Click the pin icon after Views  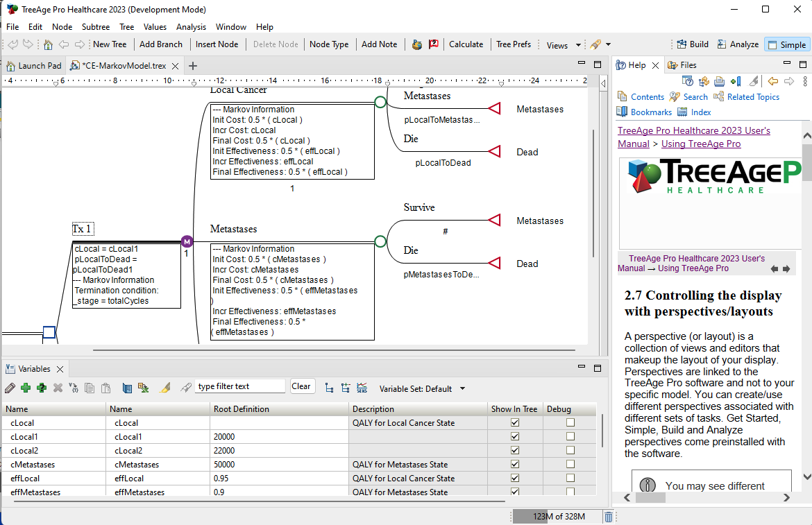pos(595,44)
